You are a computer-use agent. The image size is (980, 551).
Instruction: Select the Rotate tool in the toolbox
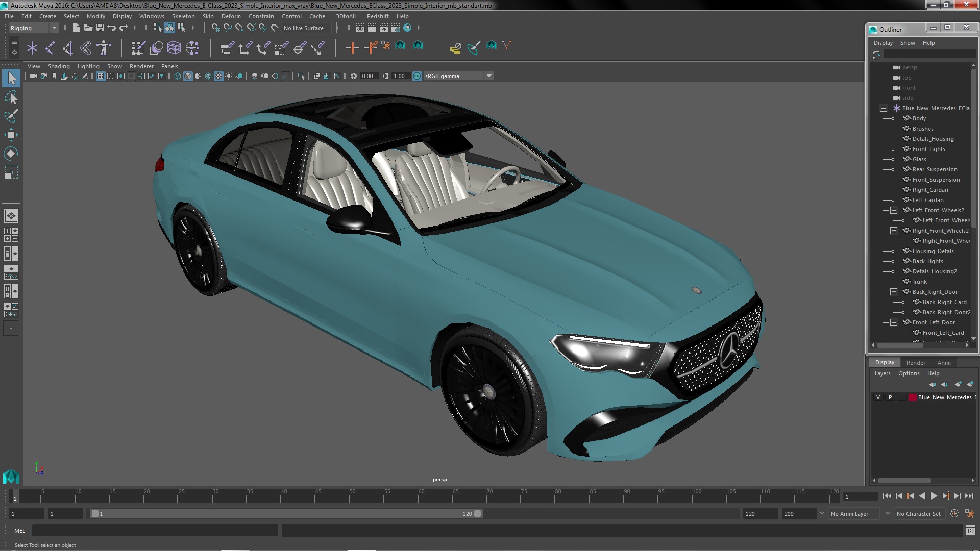(x=11, y=154)
